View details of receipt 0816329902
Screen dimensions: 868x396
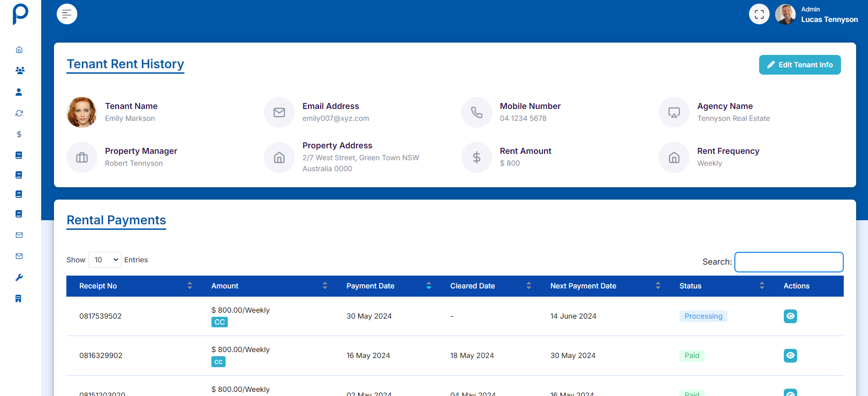(790, 356)
